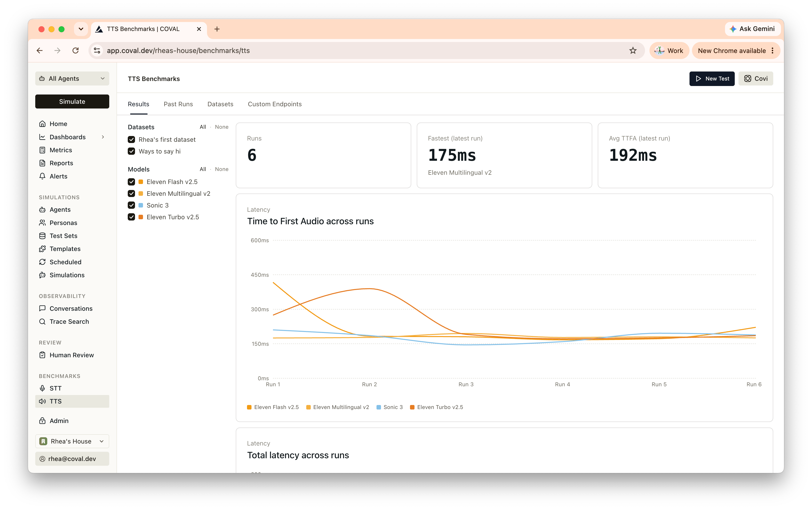This screenshot has height=510, width=812.
Task: Open the Work profile menu
Action: click(669, 50)
